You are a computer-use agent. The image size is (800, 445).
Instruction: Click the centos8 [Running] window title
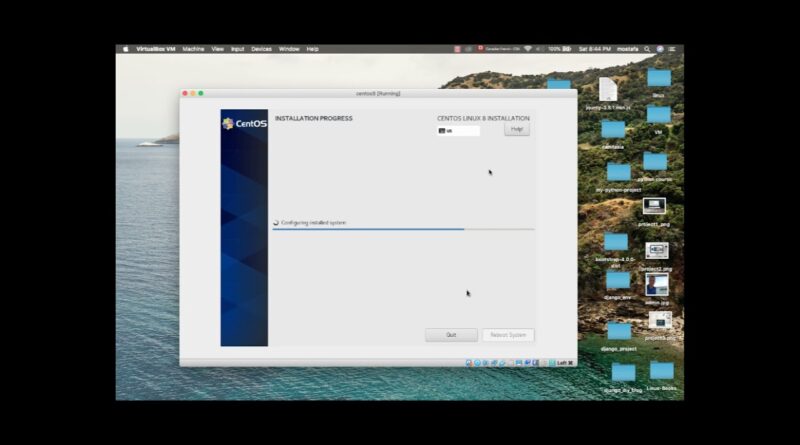378,94
